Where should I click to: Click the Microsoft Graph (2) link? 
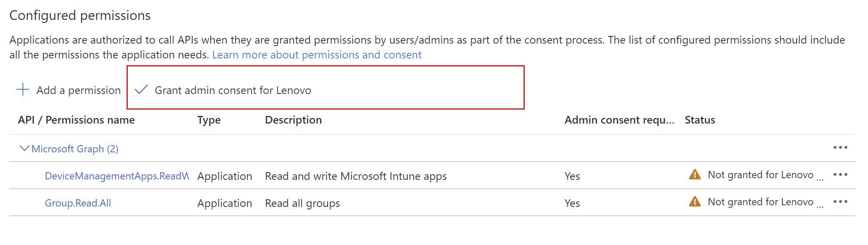pyautogui.click(x=75, y=149)
